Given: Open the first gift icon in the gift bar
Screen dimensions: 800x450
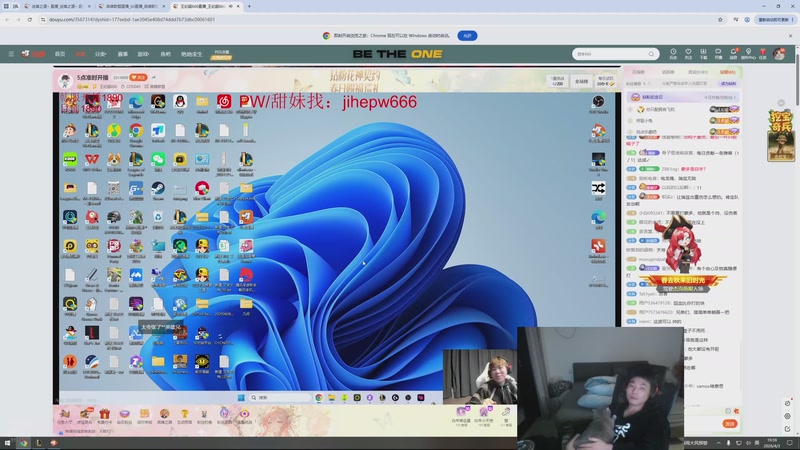Looking at the screenshot, I should click(64, 415).
